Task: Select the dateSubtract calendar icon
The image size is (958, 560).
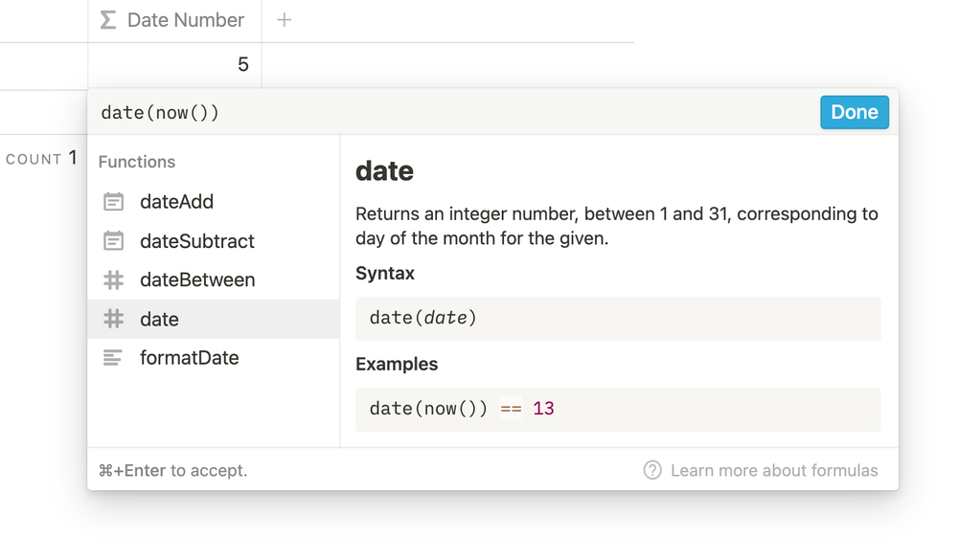Action: click(x=114, y=241)
